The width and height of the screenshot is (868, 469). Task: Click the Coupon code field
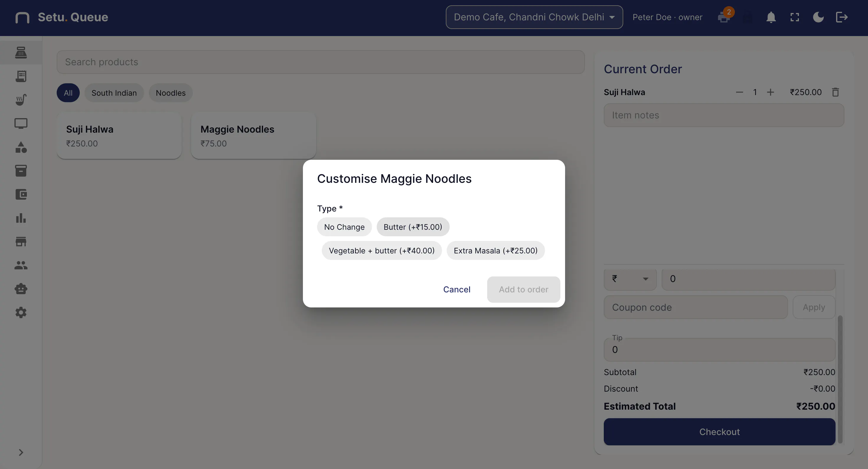(x=696, y=307)
